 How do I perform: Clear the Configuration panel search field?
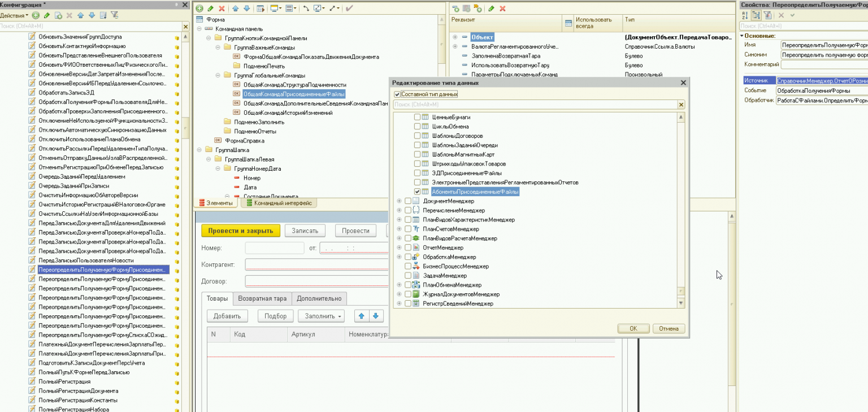click(185, 27)
